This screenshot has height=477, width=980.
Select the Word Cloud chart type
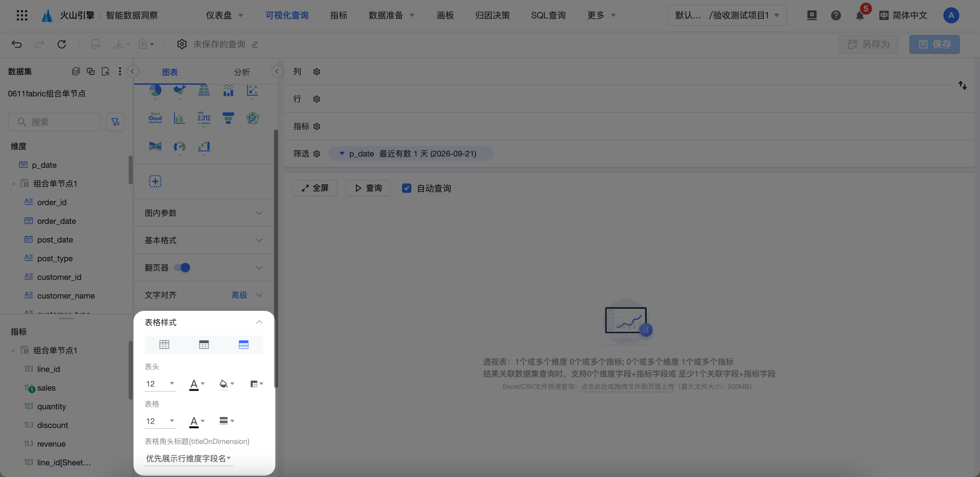tap(155, 118)
